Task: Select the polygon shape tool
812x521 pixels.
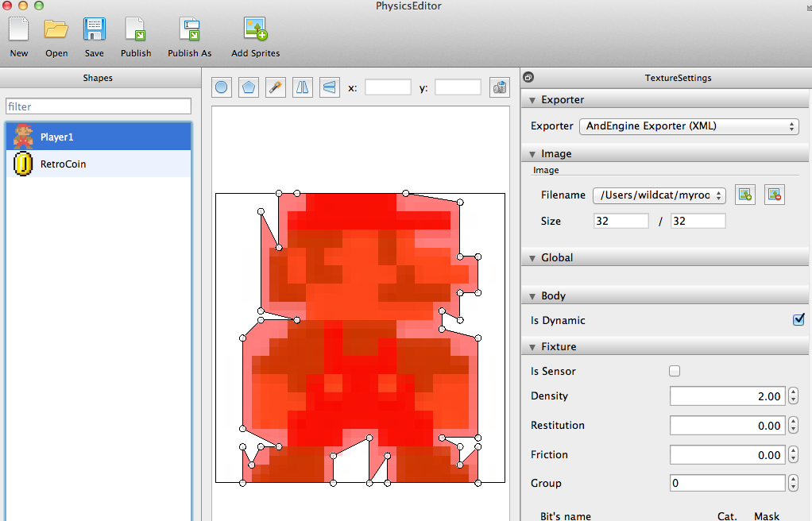Action: (x=249, y=87)
